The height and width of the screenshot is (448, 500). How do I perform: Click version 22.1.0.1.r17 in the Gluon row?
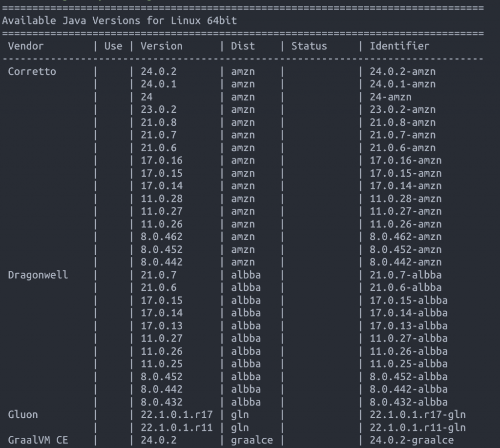(177, 414)
